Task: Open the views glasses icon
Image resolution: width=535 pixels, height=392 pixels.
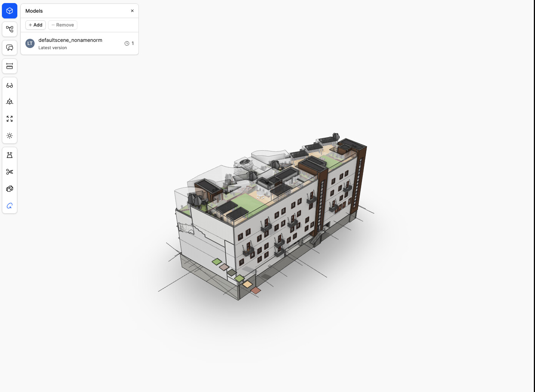Action: (x=10, y=85)
